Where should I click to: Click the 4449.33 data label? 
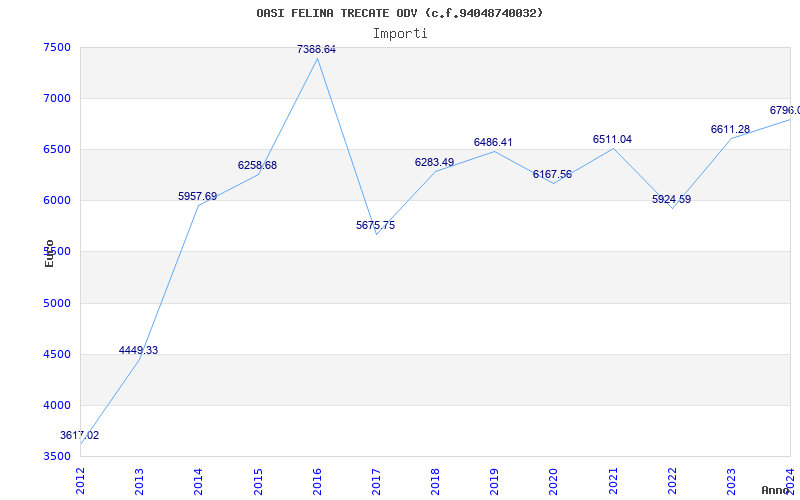138,350
